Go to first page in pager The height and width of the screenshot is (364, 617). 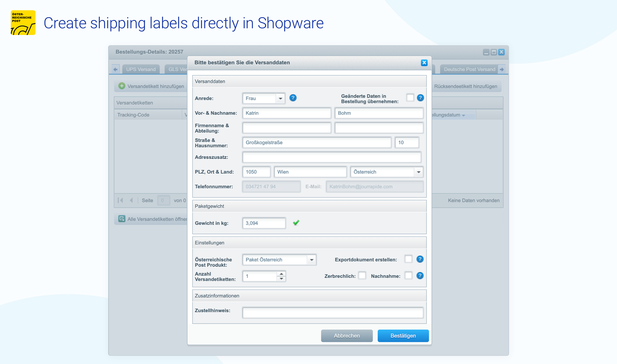[120, 200]
